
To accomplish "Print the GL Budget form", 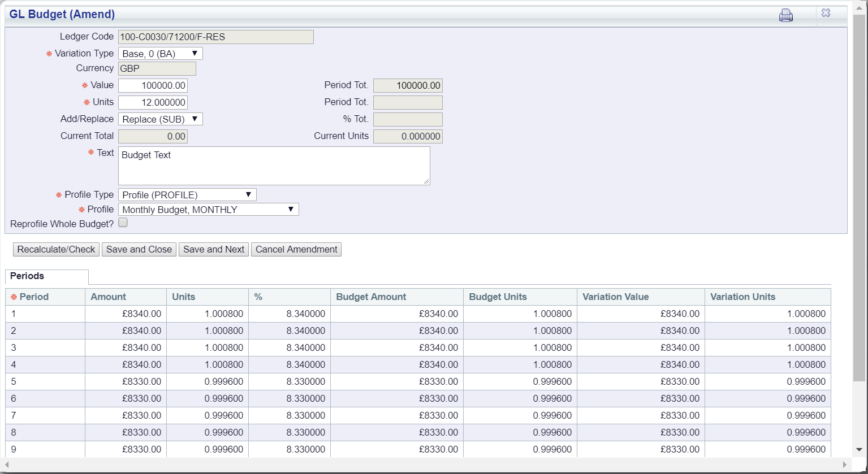I will (785, 15).
